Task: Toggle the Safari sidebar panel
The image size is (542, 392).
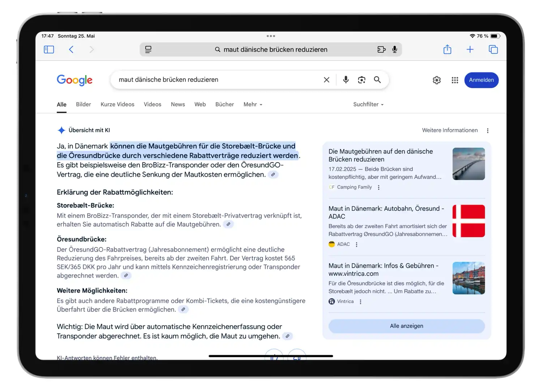Action: coord(49,49)
